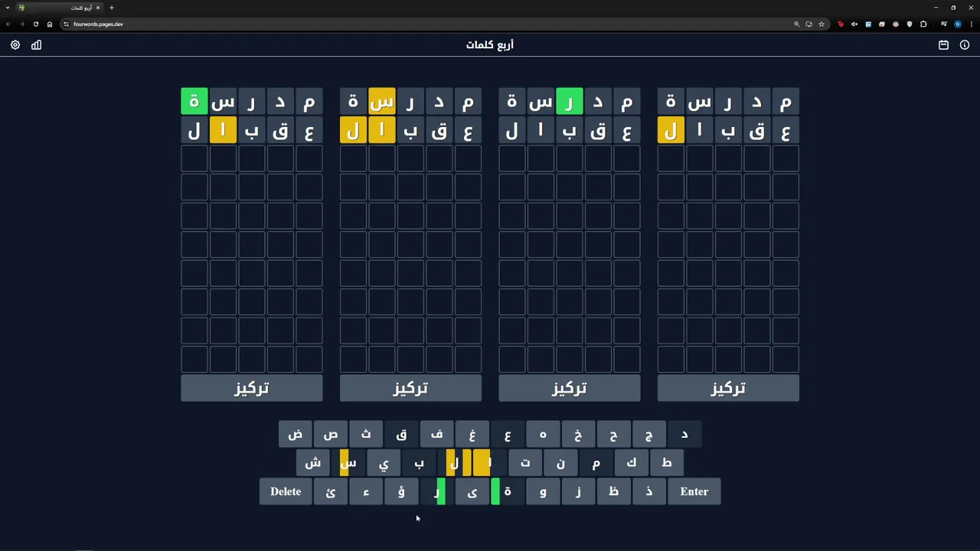Tap the ث key on the keyboard
The width and height of the screenshot is (980, 551).
click(366, 434)
